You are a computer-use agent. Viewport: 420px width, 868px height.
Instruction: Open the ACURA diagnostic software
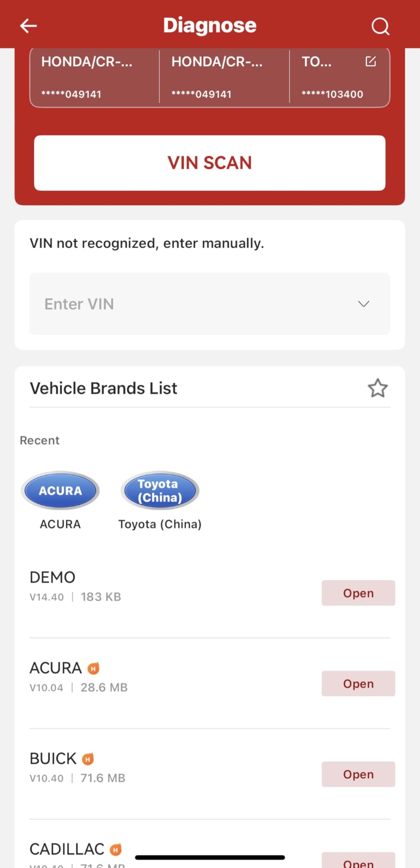point(358,683)
